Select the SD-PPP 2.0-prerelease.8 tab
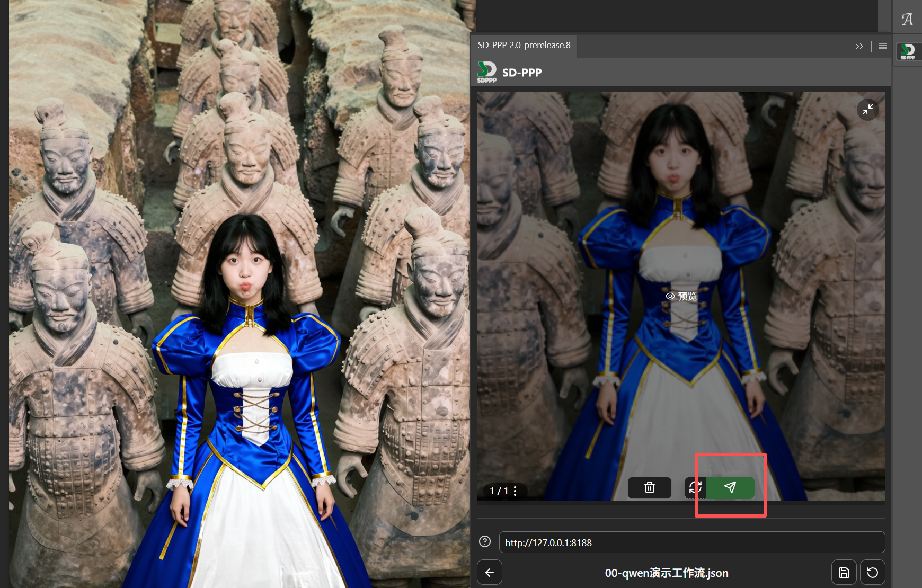This screenshot has width=922, height=588. [x=524, y=46]
